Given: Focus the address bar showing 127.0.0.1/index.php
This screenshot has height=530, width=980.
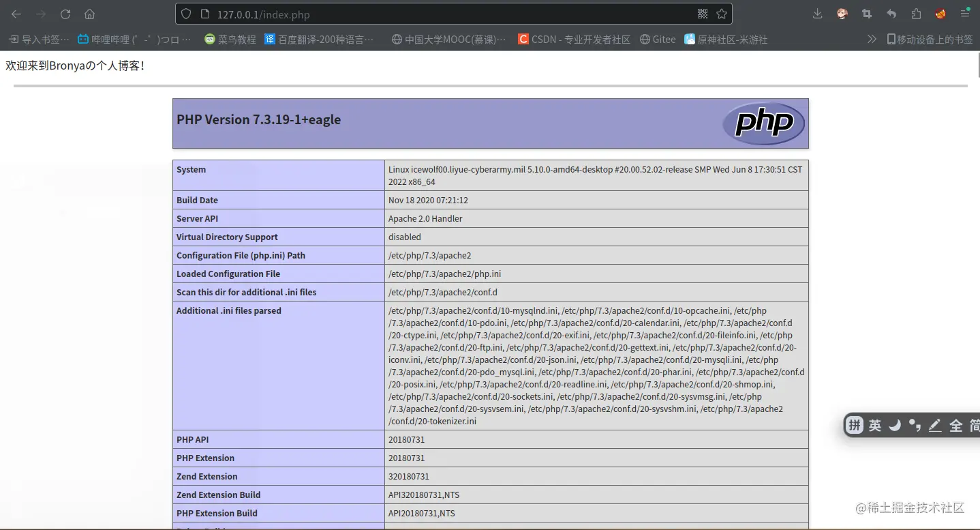Looking at the screenshot, I should (x=454, y=14).
